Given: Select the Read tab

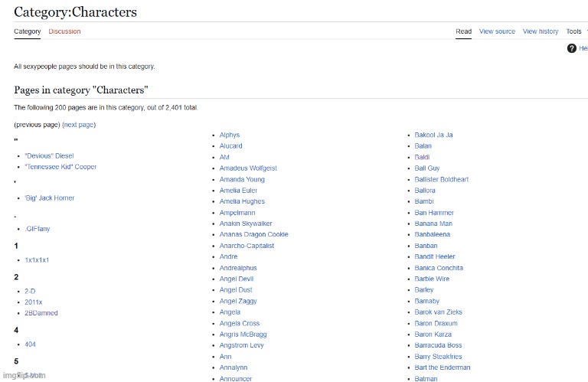Looking at the screenshot, I should point(463,31).
